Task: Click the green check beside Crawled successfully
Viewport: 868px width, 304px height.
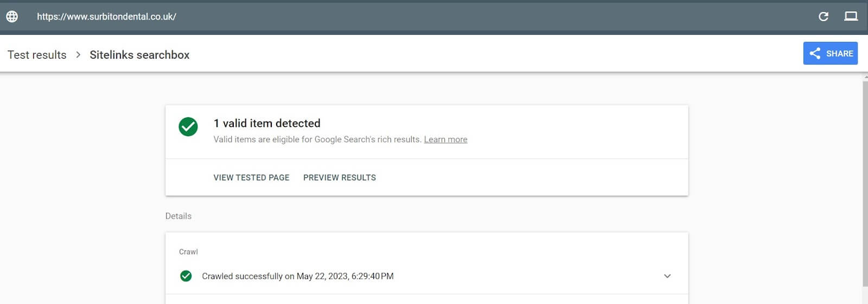Action: (186, 276)
